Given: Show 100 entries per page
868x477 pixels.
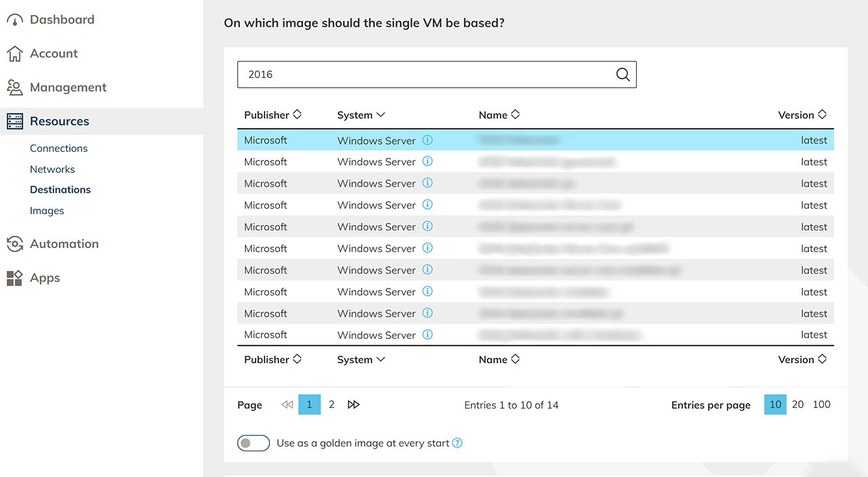Looking at the screenshot, I should coord(821,405).
